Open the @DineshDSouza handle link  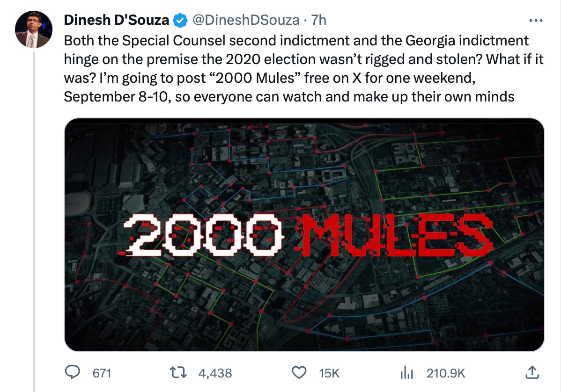coord(244,20)
